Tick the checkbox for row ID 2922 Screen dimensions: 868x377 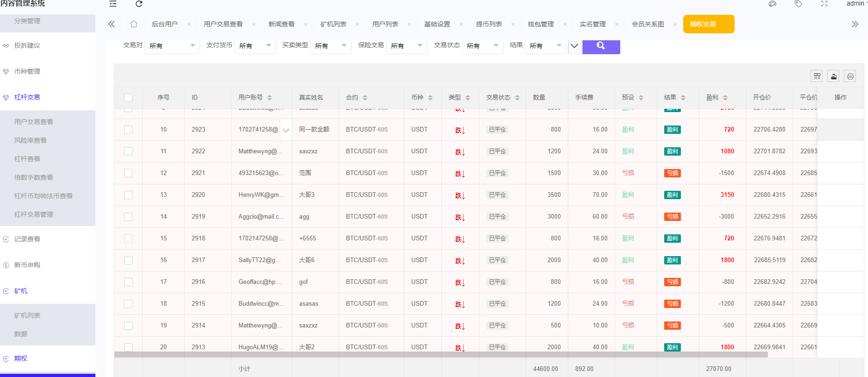128,151
